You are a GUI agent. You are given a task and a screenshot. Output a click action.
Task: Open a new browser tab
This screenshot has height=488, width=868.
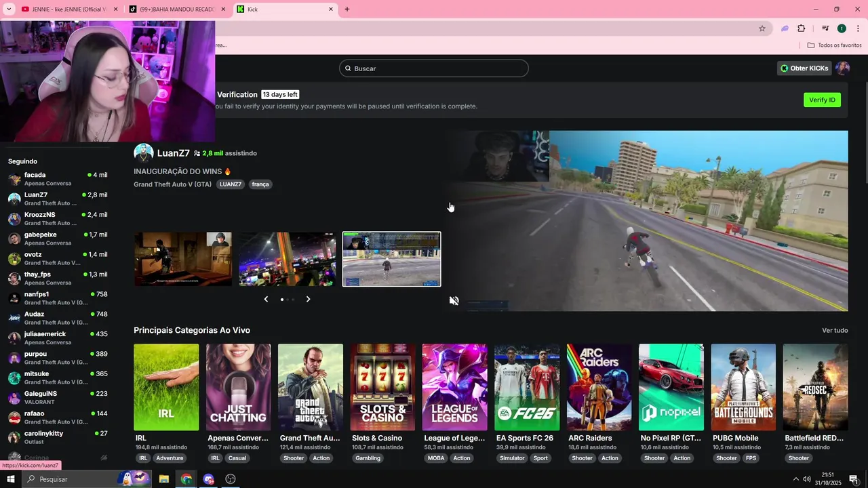tap(347, 9)
